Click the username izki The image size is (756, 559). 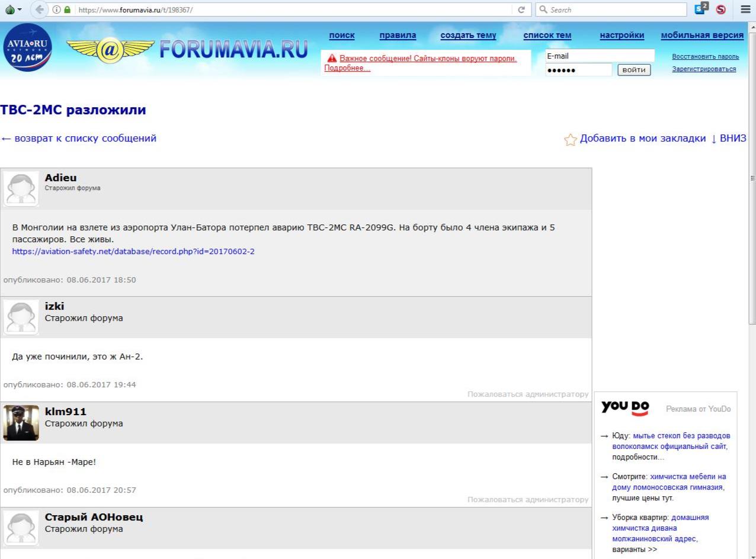(55, 306)
